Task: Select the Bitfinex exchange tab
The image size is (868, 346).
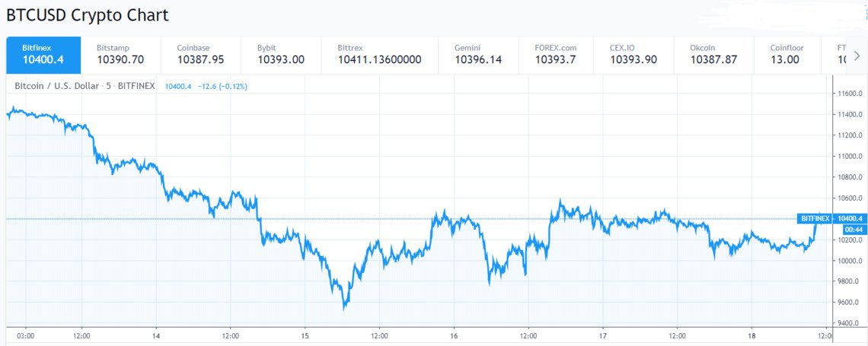Action: pyautogui.click(x=43, y=54)
